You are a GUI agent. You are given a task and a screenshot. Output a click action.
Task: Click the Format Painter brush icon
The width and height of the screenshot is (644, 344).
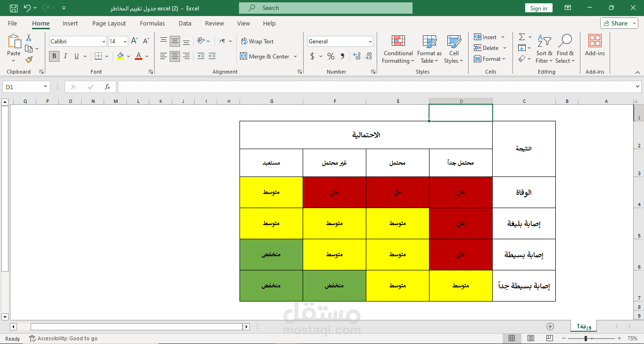29,59
